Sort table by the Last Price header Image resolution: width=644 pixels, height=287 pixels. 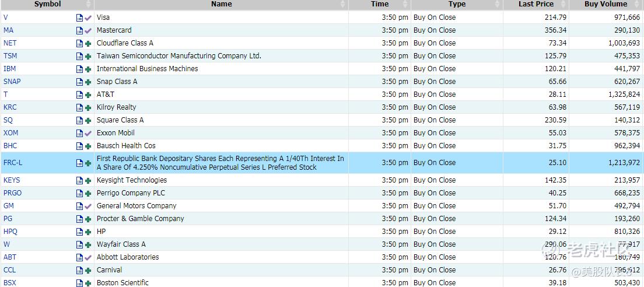coord(536,4)
